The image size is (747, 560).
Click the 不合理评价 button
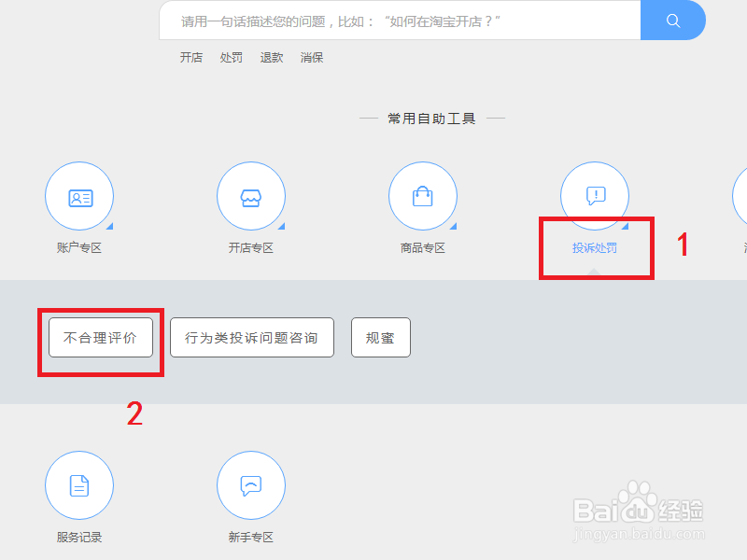pyautogui.click(x=101, y=338)
